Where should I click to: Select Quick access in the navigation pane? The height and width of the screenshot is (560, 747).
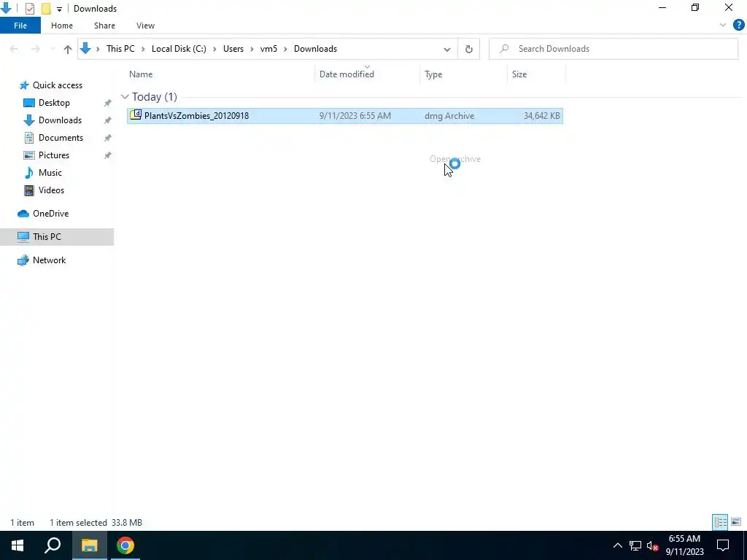coord(57,85)
